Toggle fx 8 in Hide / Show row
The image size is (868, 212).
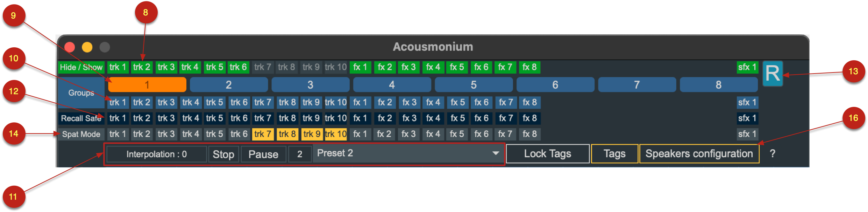click(529, 67)
